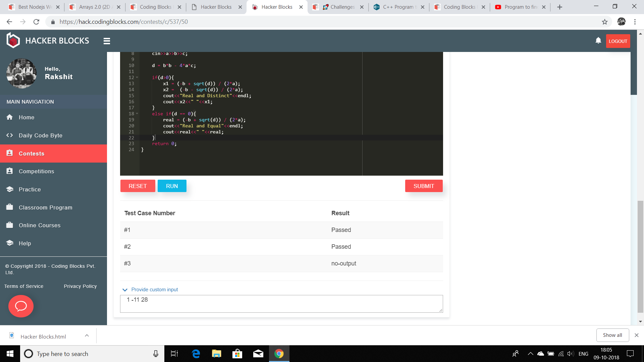This screenshot has height=362, width=644.
Task: Open the Help navigation item
Action: [x=53, y=243]
